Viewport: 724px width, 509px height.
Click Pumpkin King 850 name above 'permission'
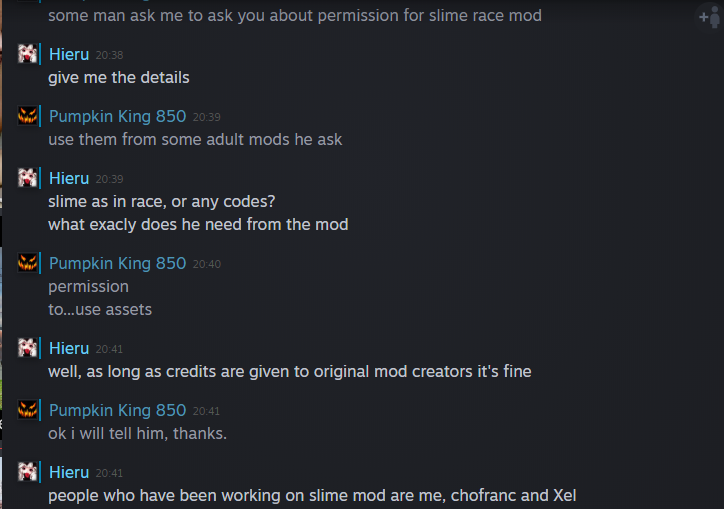pyautogui.click(x=117, y=263)
